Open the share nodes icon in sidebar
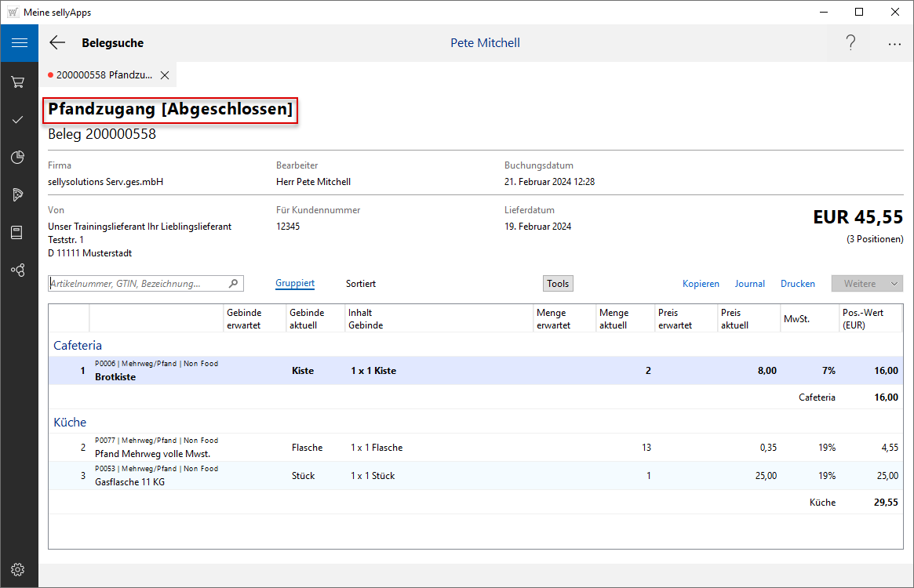This screenshot has height=588, width=914. [x=19, y=270]
